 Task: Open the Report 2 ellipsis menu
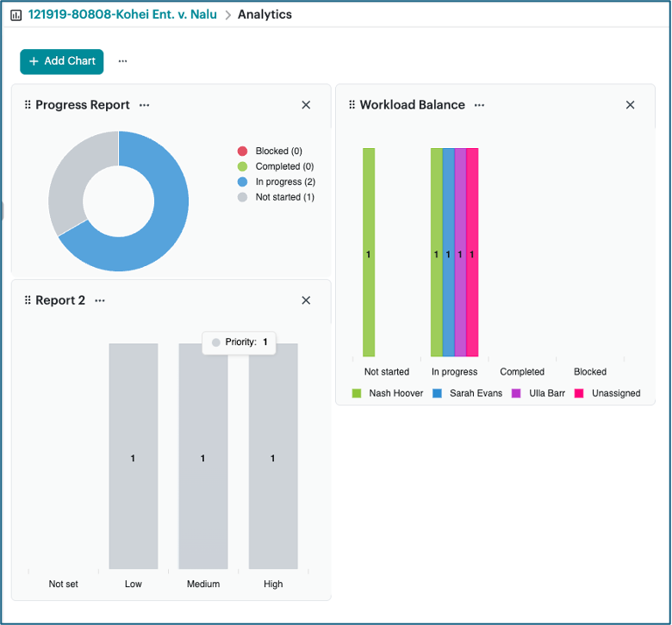pos(100,300)
